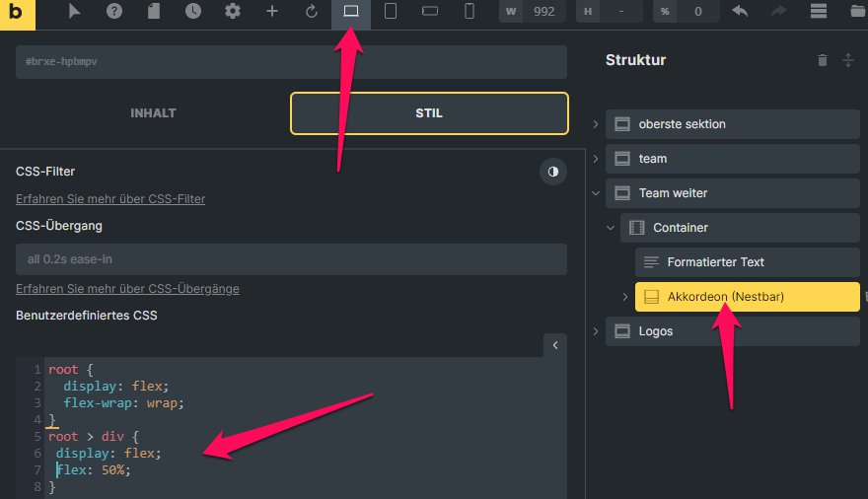
Task: Select Team weiter in structure
Action: (x=732, y=193)
